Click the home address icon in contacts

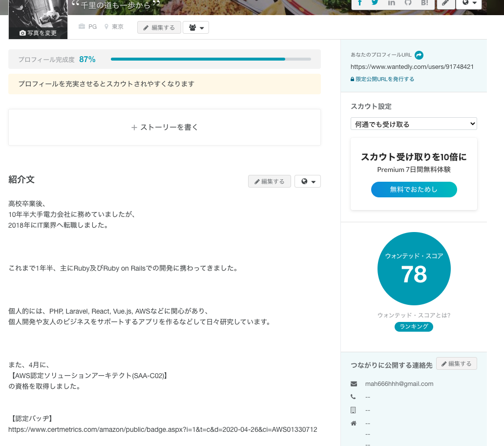(x=354, y=423)
